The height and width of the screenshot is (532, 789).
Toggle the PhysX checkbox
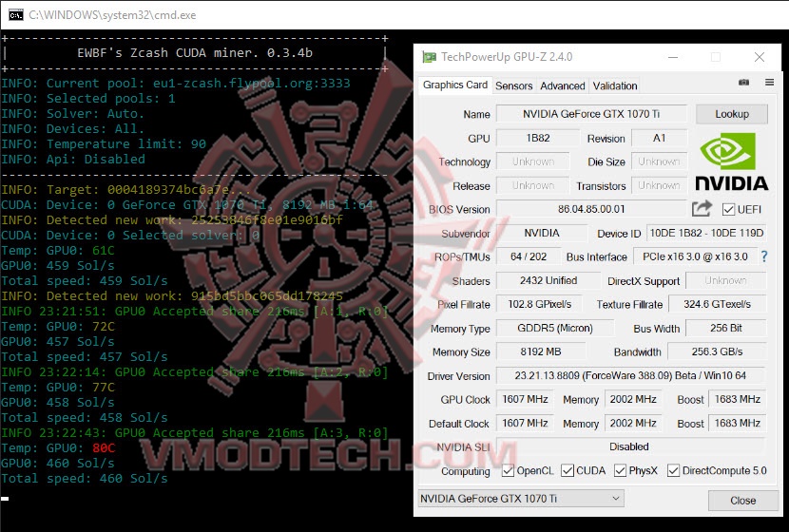[x=620, y=470]
